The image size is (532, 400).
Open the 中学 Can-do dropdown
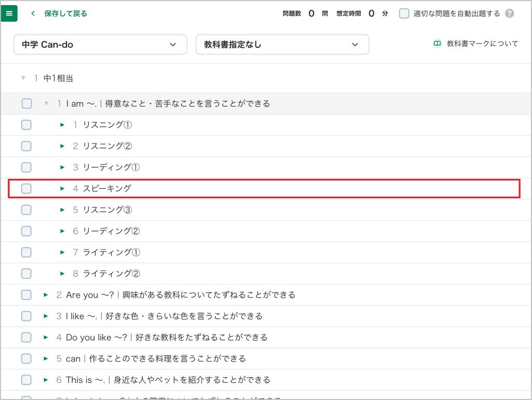point(100,45)
